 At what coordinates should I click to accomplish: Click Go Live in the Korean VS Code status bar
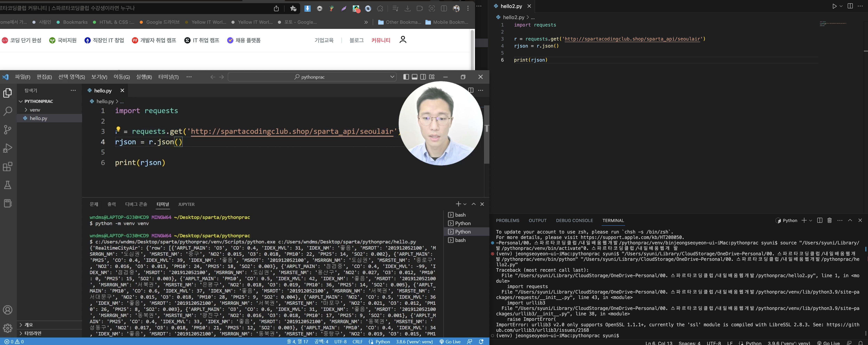(x=450, y=342)
